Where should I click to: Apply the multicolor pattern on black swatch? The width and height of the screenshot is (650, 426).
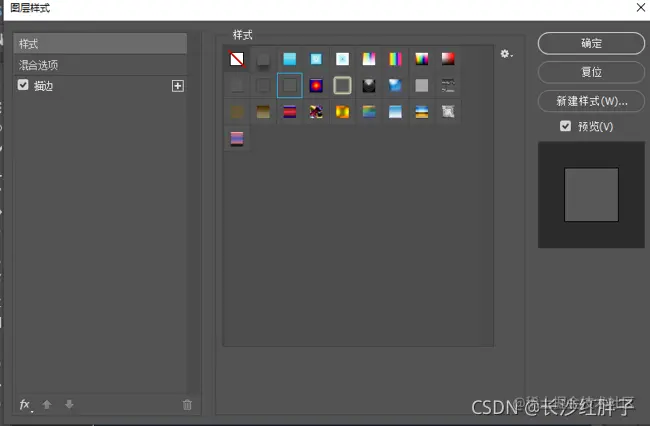pyautogui.click(x=316, y=112)
